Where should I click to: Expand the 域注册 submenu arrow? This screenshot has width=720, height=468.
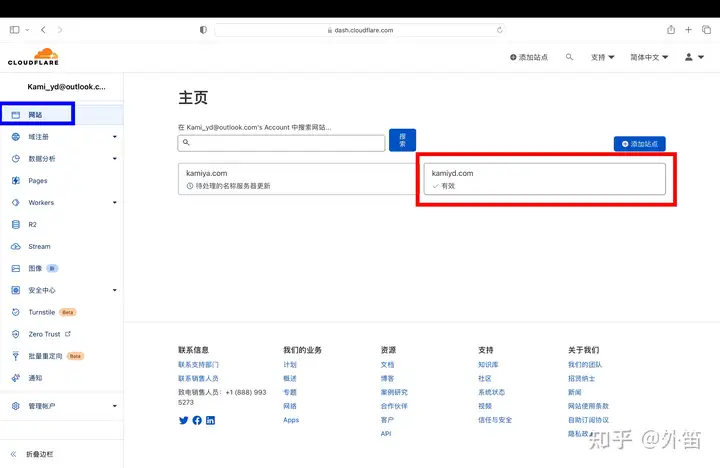(x=115, y=137)
